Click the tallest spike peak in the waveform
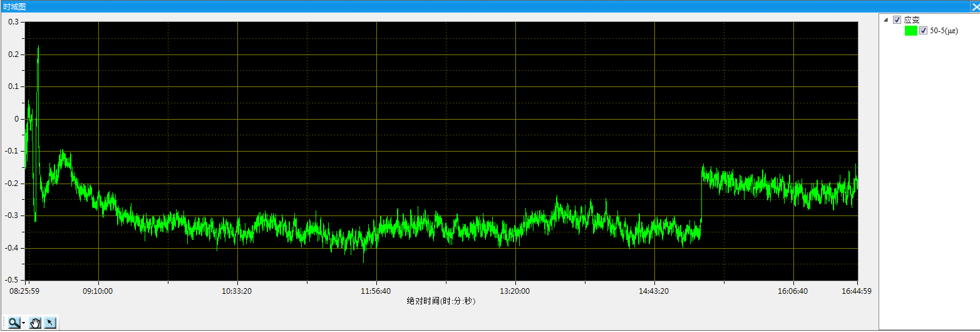The image size is (980, 332). [x=38, y=46]
